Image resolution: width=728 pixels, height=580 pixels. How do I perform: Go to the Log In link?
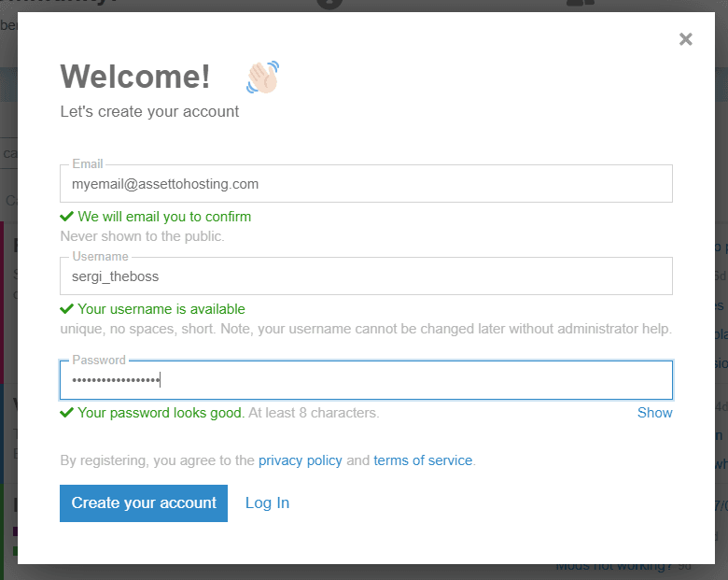[x=267, y=503]
